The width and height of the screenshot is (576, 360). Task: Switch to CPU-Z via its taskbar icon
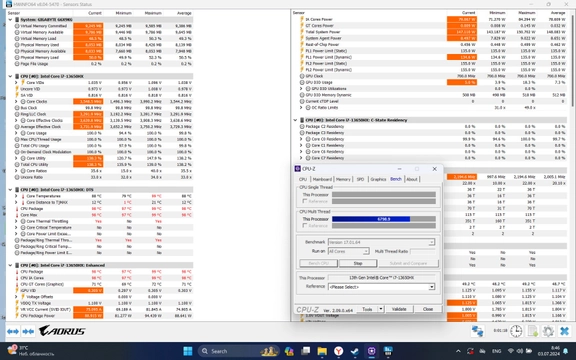click(371, 351)
